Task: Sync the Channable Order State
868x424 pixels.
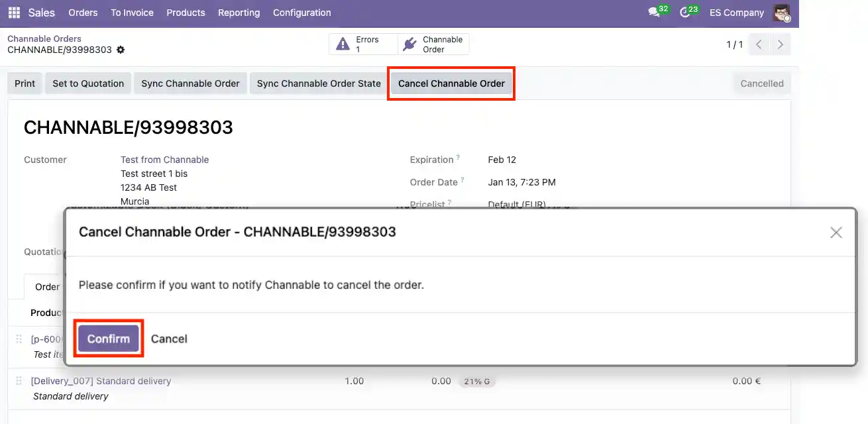Action: (x=317, y=83)
